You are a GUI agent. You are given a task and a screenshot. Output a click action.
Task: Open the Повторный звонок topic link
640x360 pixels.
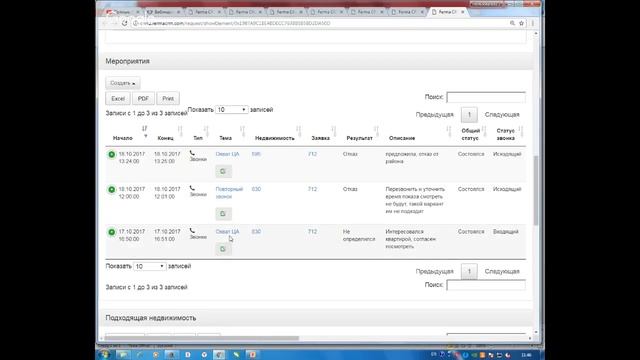tap(229, 193)
